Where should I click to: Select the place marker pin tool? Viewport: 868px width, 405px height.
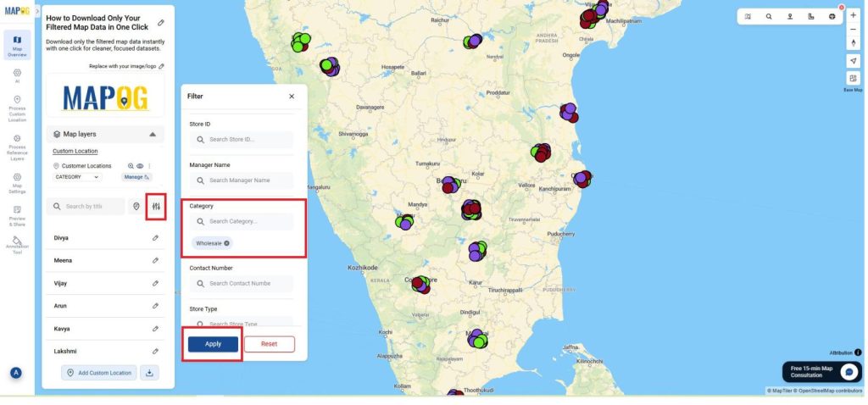click(790, 17)
